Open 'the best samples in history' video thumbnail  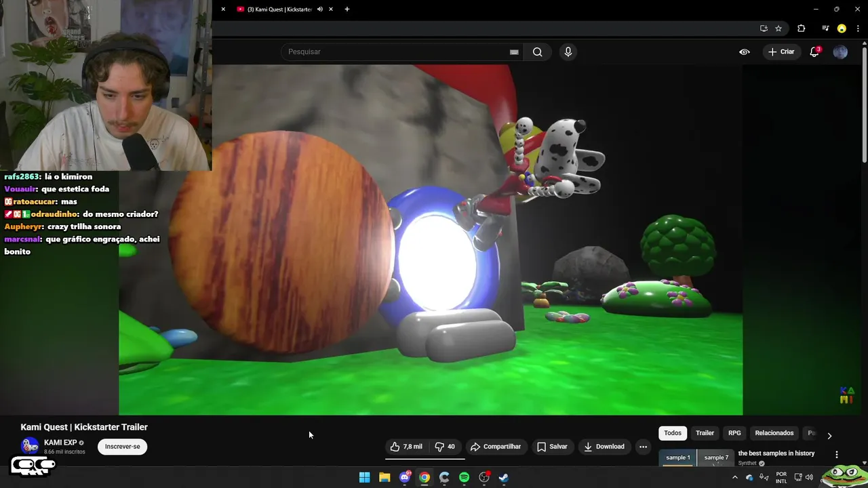[696, 457]
